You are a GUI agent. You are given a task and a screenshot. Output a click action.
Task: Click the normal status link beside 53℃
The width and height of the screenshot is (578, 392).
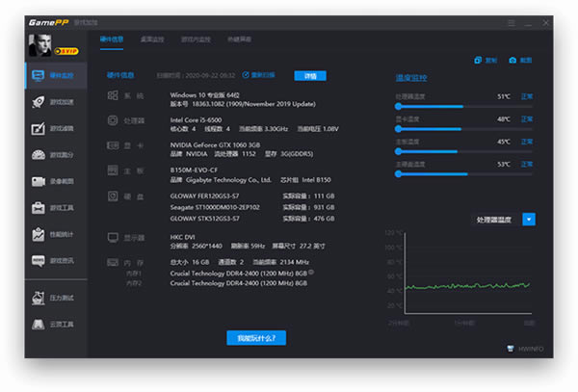527,164
